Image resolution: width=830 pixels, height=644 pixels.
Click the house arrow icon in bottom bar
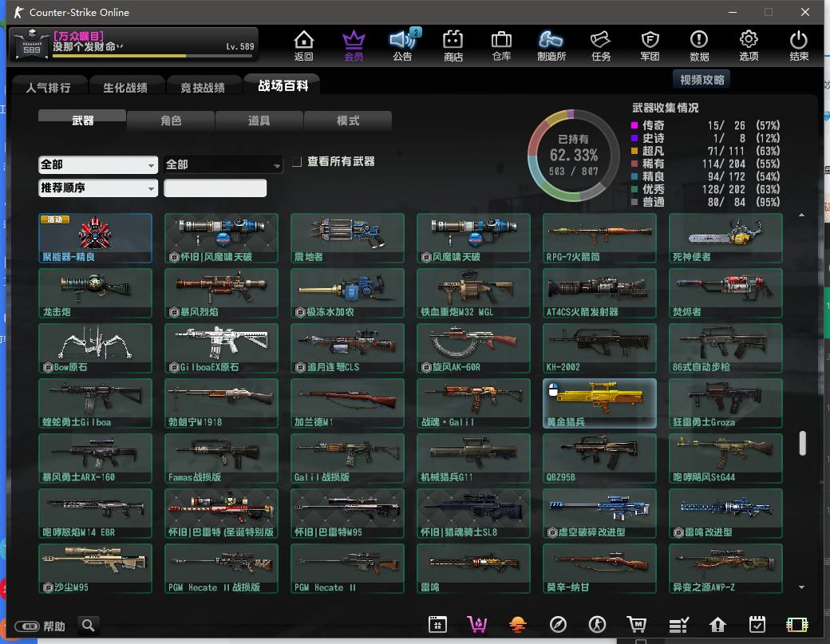tap(717, 625)
